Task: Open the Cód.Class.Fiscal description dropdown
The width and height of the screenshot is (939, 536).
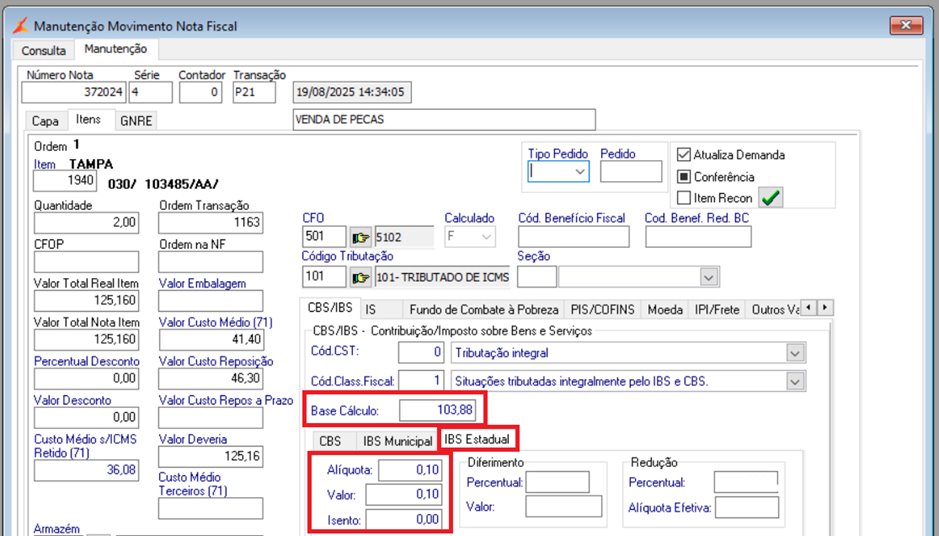Action: [795, 381]
